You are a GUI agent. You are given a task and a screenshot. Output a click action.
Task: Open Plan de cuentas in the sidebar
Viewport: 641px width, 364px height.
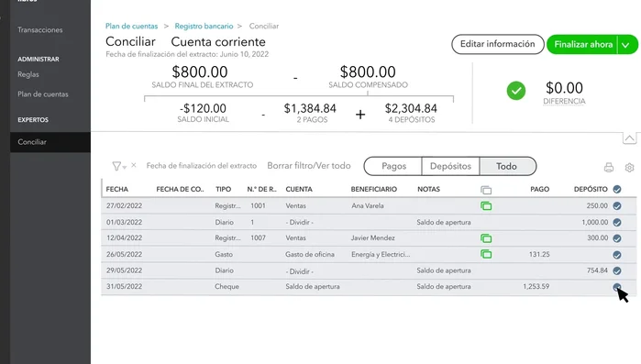pyautogui.click(x=43, y=94)
